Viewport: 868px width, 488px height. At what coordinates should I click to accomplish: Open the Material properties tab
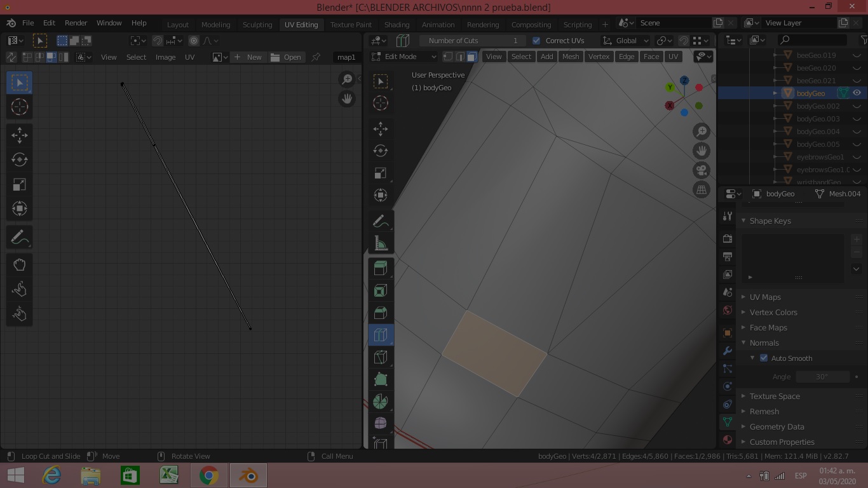(x=728, y=440)
